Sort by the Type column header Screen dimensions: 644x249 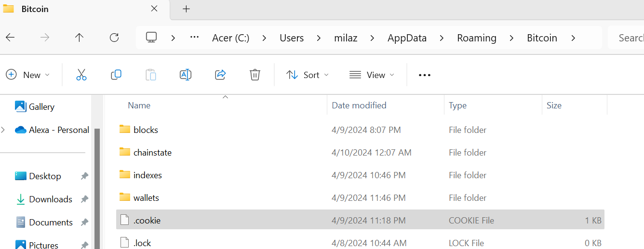457,105
